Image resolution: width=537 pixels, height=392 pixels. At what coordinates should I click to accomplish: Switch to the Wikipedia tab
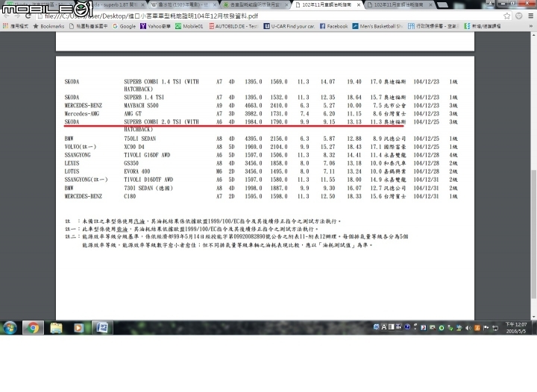(183, 4)
